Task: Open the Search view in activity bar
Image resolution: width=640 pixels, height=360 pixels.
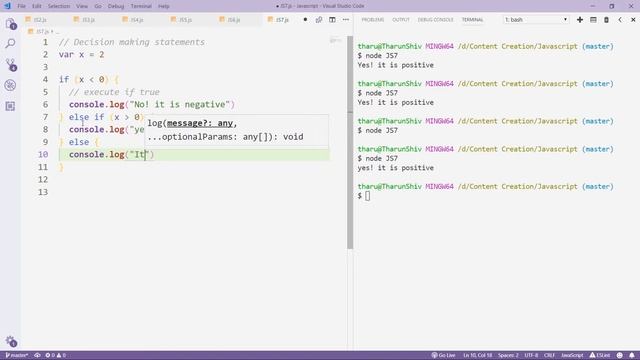Action: (x=11, y=43)
